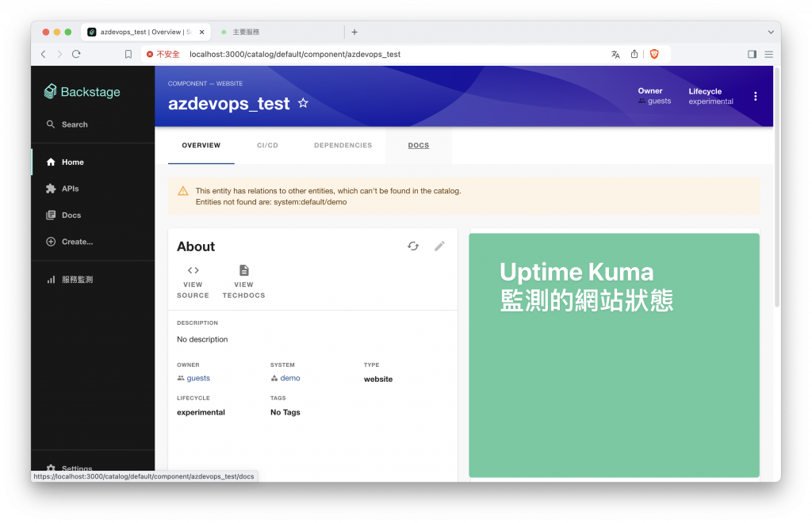Click the azdevops_test page title
Image resolution: width=812 pixels, height=523 pixels.
pos(228,104)
